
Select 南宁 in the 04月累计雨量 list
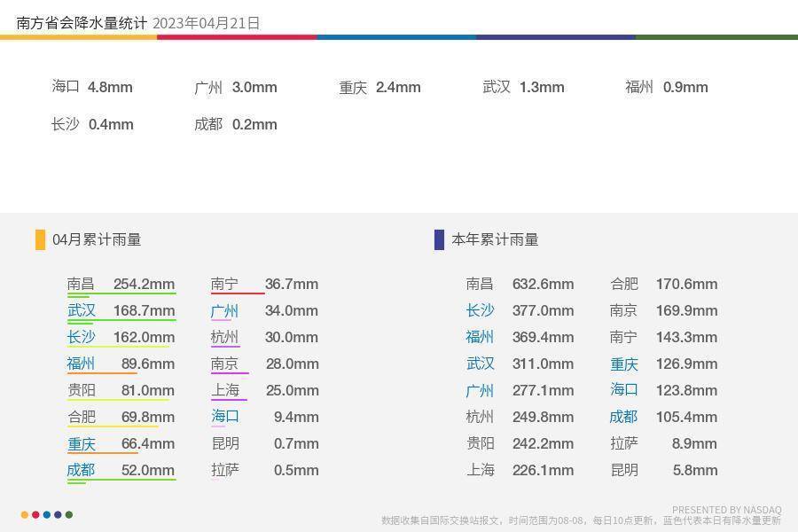224,284
